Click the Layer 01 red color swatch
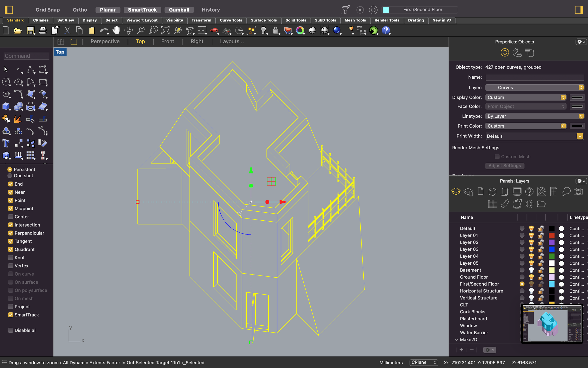Viewport: 588px width, 368px height. 551,235
